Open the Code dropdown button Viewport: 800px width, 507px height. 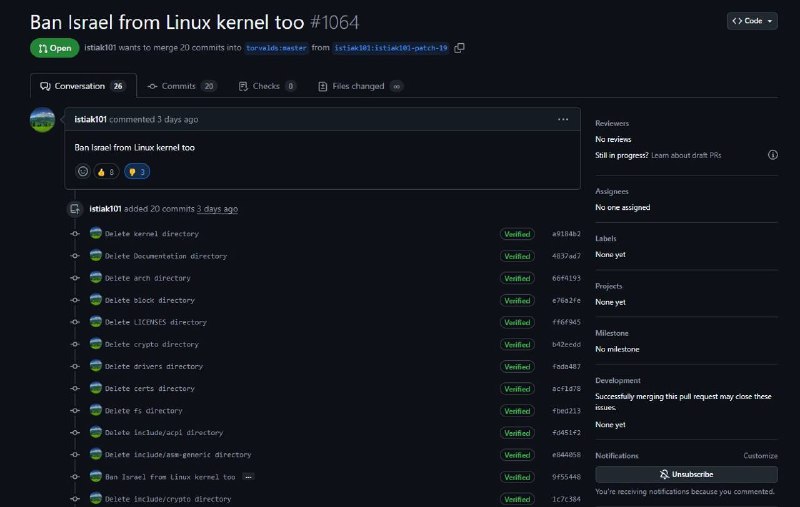point(752,21)
